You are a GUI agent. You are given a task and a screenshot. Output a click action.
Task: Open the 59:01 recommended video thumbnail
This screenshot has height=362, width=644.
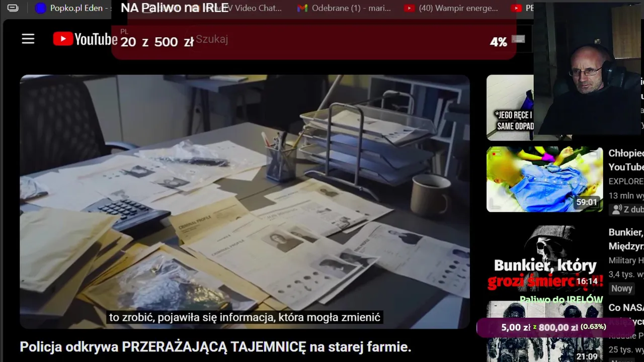544,179
